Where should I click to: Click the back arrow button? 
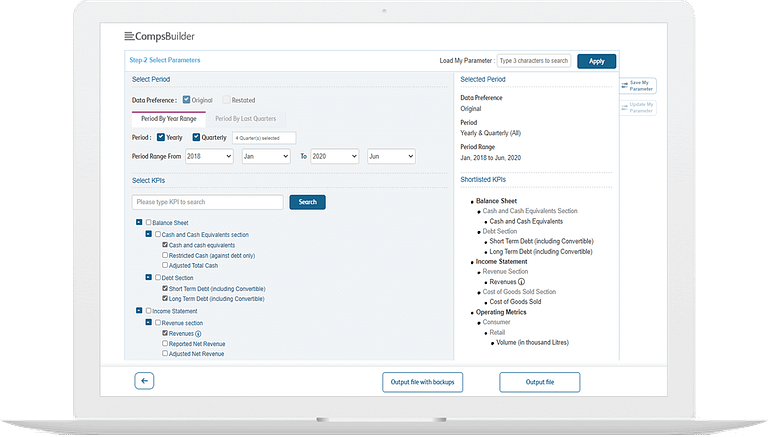[x=144, y=381]
